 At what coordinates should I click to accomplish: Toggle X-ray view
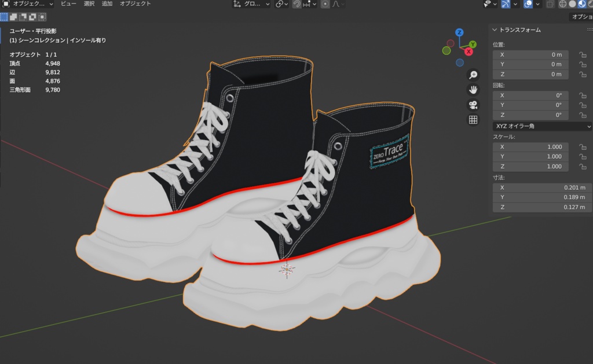(550, 4)
